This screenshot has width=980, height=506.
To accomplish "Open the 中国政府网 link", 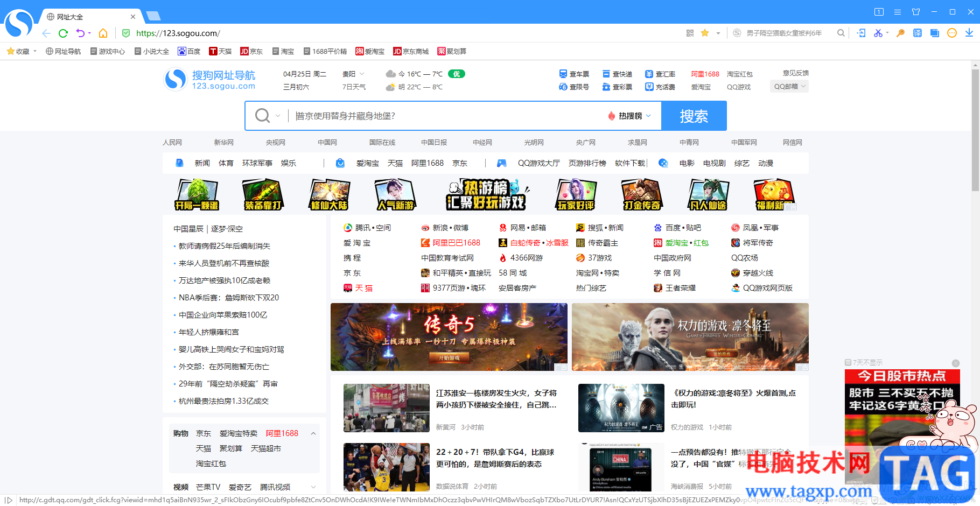I will (672, 258).
